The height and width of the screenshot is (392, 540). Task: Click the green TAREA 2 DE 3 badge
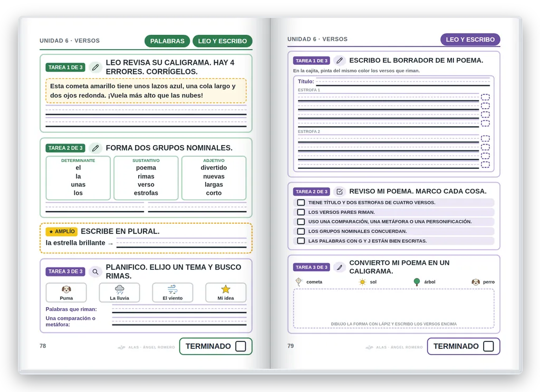pyautogui.click(x=65, y=148)
